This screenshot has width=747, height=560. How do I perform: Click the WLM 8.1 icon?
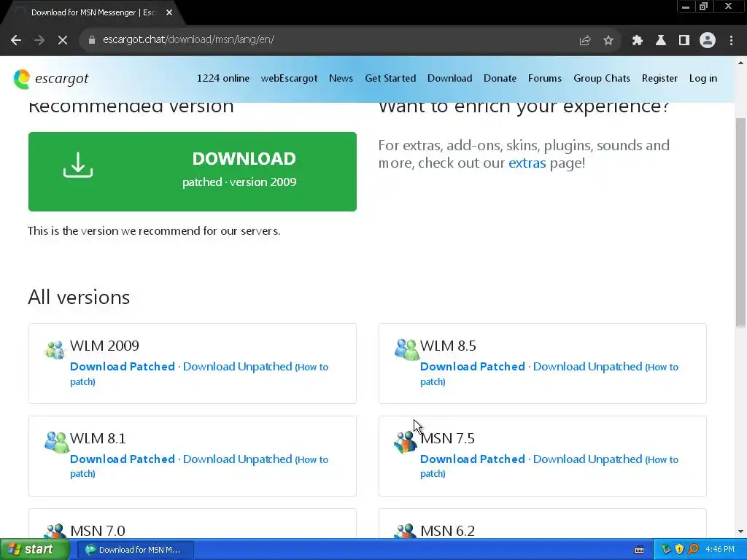(56, 442)
